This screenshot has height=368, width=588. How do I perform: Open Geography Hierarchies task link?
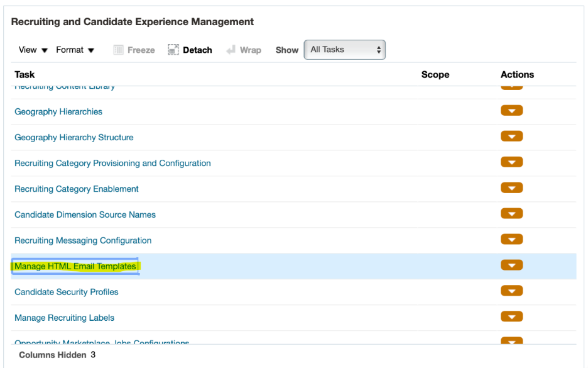pyautogui.click(x=58, y=111)
